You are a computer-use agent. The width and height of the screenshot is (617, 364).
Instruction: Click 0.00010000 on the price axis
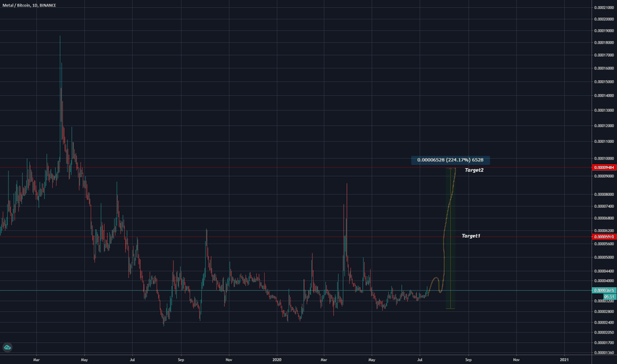coord(604,159)
